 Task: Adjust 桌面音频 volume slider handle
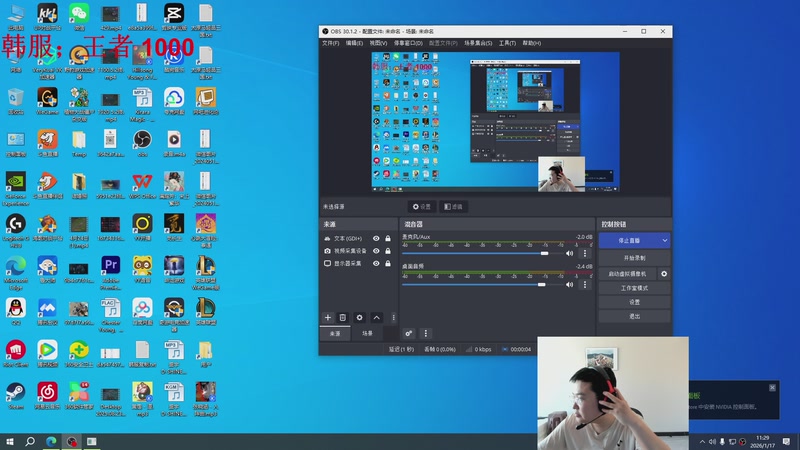coord(541,285)
